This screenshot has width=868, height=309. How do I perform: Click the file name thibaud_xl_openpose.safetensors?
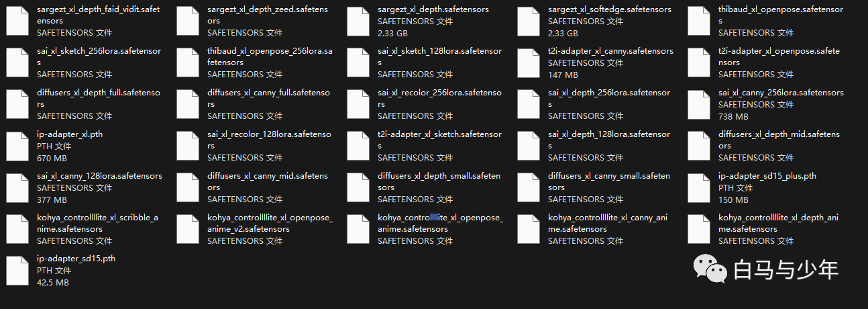[779, 15]
